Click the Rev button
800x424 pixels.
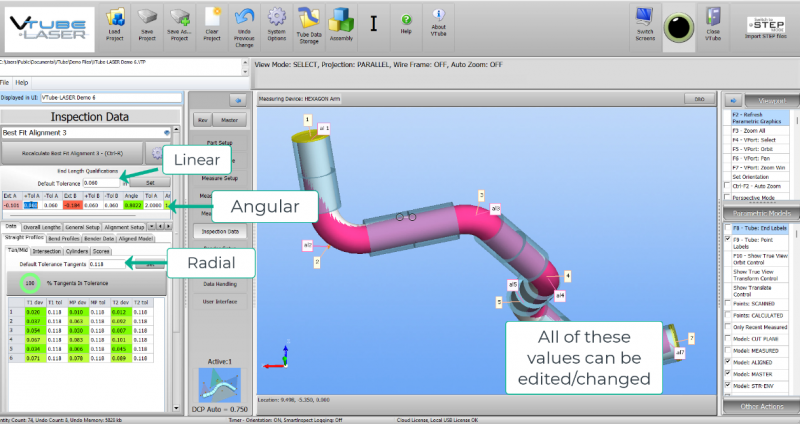pos(203,120)
